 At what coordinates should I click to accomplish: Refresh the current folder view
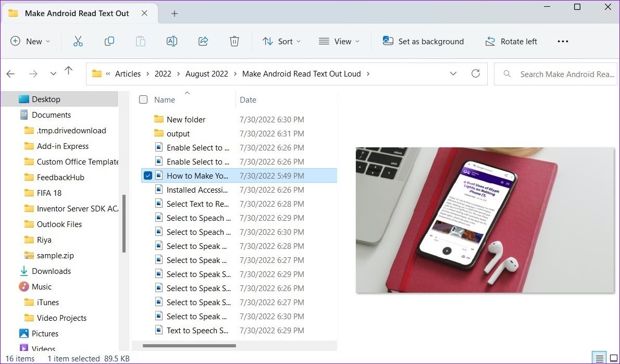[476, 73]
